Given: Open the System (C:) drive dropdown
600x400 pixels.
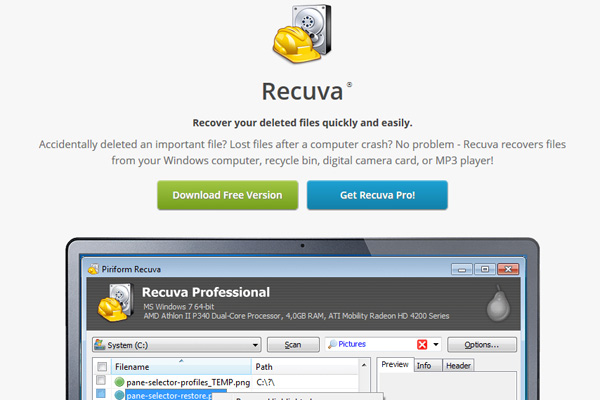Looking at the screenshot, I should point(177,345).
